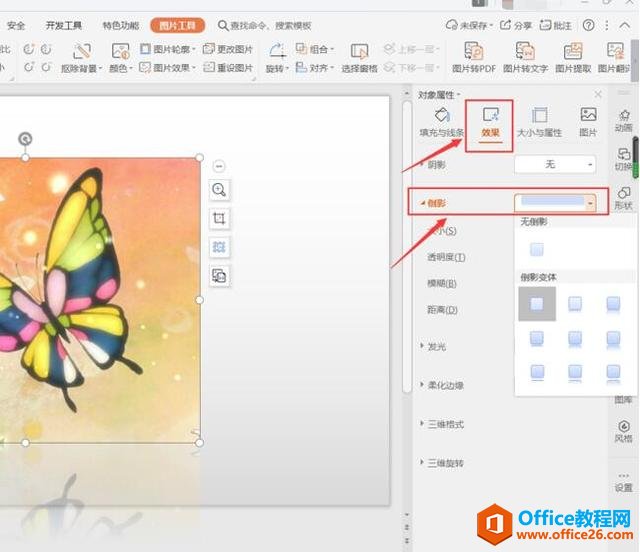Open the Animation (动画) sidebar panel
This screenshot has width=640, height=552.
624,121
